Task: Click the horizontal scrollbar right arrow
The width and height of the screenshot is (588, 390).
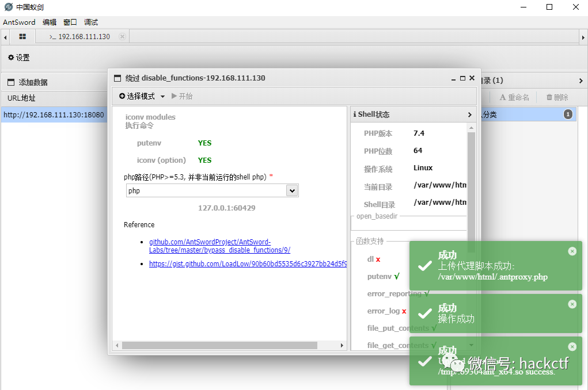Action: [x=342, y=345]
